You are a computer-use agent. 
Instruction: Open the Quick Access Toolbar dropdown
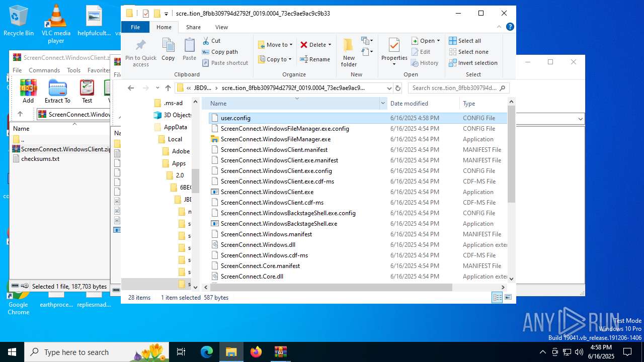pyautogui.click(x=166, y=14)
